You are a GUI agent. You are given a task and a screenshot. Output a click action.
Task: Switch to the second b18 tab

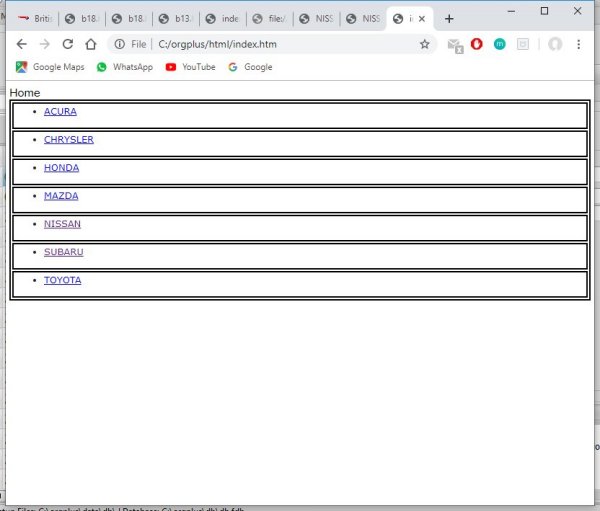pos(129,19)
